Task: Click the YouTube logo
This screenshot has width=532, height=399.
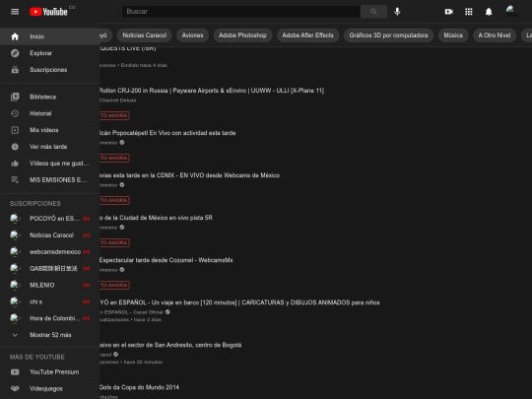Action: (48, 12)
